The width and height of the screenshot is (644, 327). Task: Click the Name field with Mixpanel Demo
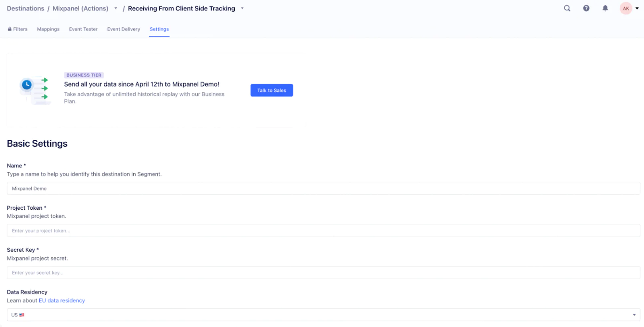point(323,188)
